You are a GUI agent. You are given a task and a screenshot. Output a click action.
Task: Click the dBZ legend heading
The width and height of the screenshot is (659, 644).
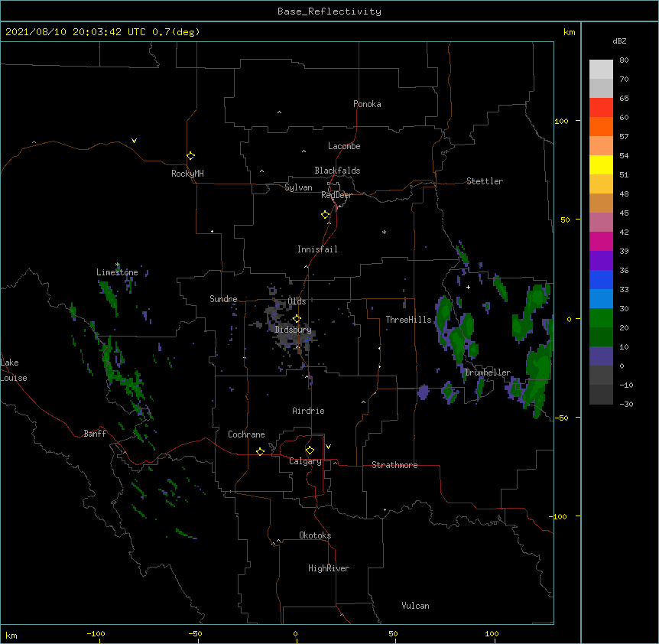(x=619, y=41)
